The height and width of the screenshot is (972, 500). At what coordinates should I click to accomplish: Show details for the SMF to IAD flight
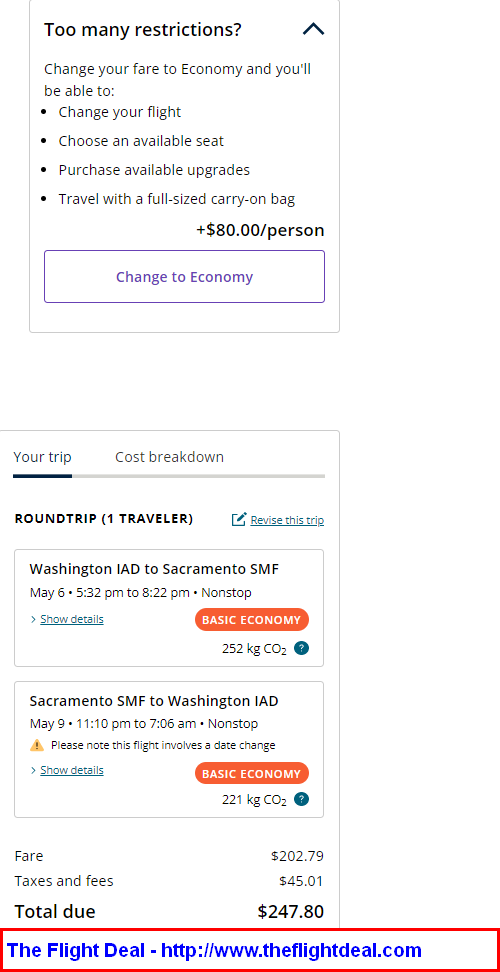point(72,771)
